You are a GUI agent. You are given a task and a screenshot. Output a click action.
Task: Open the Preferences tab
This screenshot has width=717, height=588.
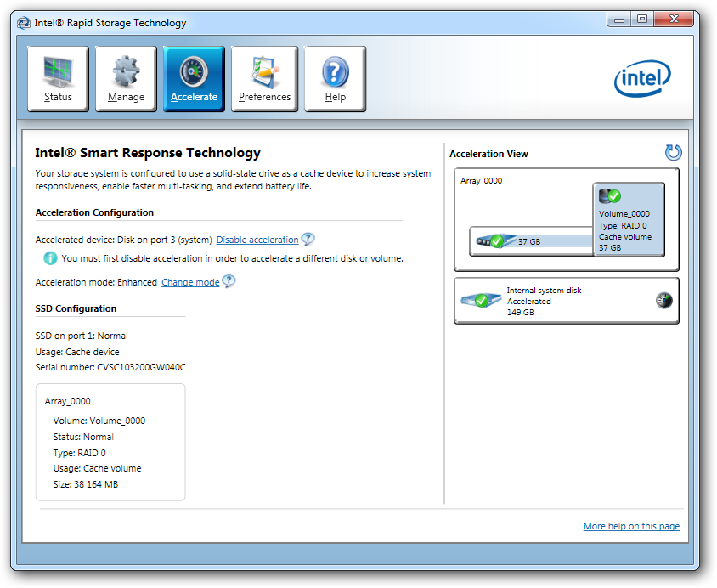click(x=264, y=79)
